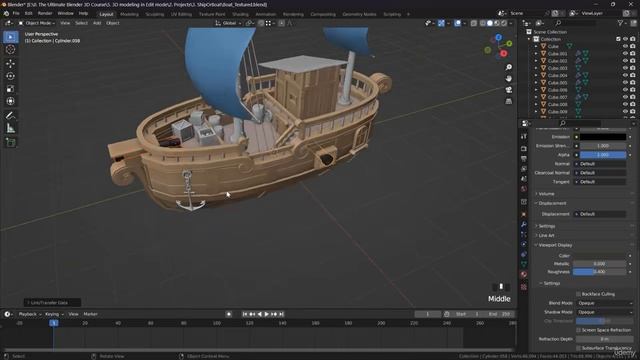Viewport: 640px width, 360px height.
Task: Play the animation forward
Action: [267, 314]
